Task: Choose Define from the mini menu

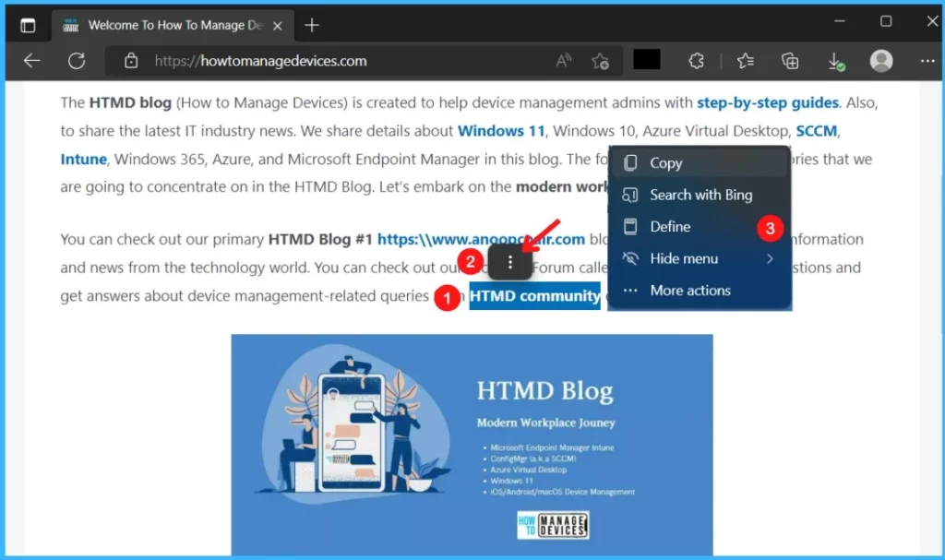Action: pyautogui.click(x=700, y=227)
